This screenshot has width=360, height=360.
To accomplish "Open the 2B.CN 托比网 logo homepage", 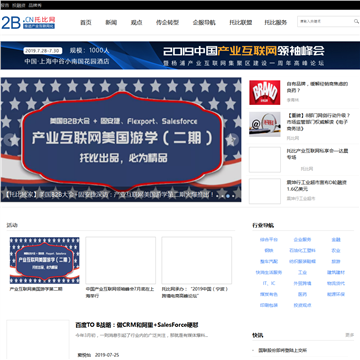I will click(28, 22).
